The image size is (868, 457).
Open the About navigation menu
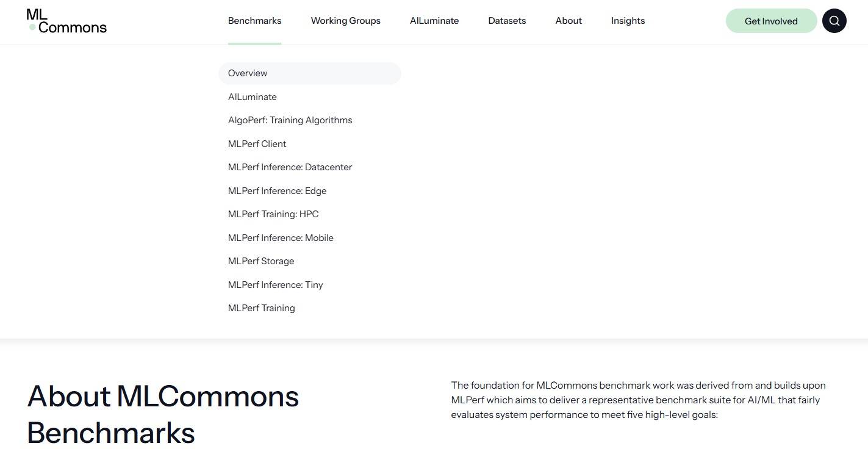tap(569, 21)
